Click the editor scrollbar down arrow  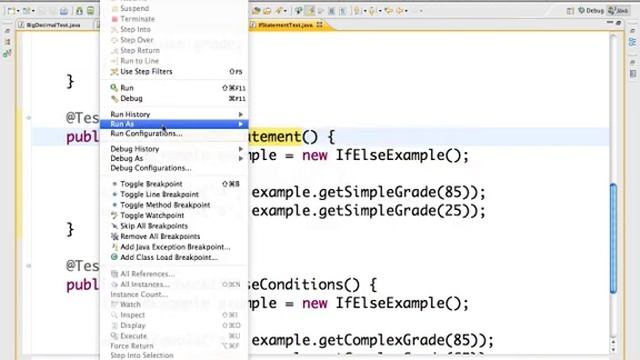click(613, 350)
